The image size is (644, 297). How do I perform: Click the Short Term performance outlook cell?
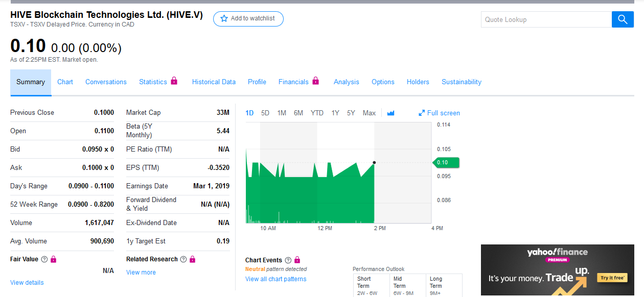tap(371, 286)
